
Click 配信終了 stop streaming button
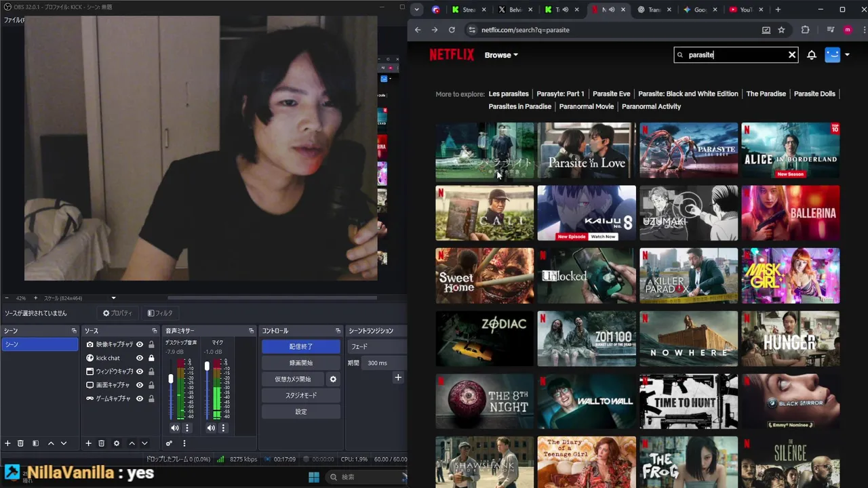pyautogui.click(x=301, y=346)
